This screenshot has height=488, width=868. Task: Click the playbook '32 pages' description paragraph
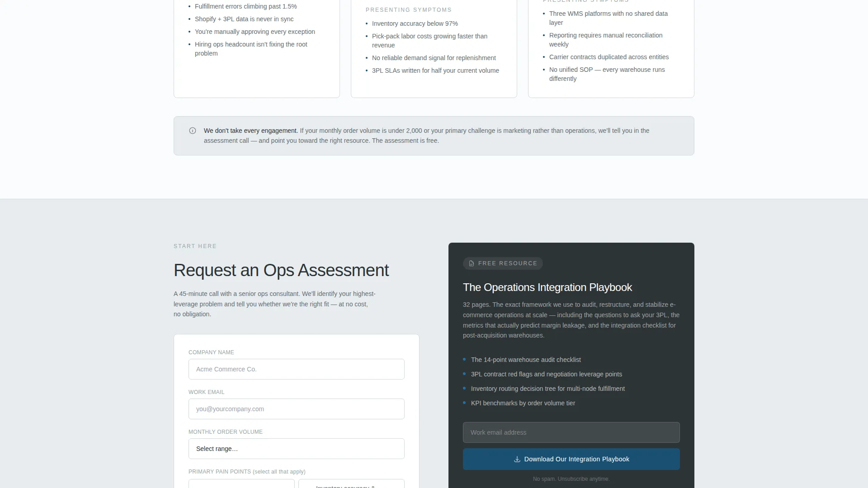click(571, 320)
